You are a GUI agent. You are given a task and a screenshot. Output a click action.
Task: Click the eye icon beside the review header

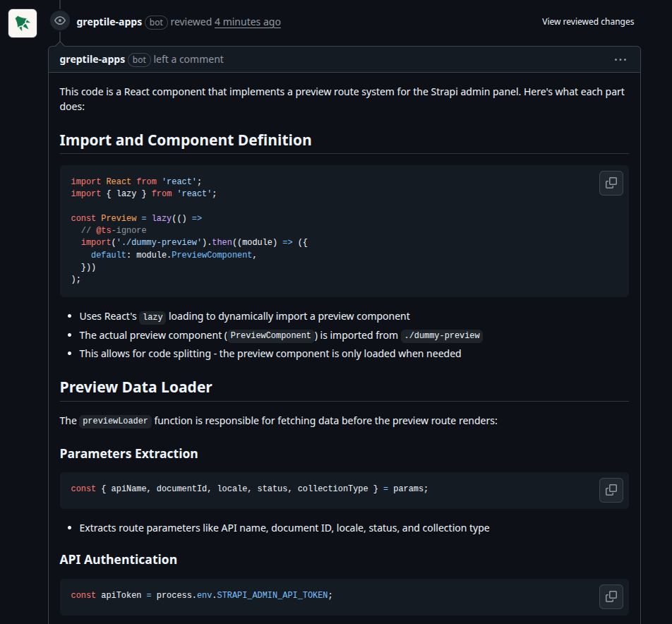[59, 20]
